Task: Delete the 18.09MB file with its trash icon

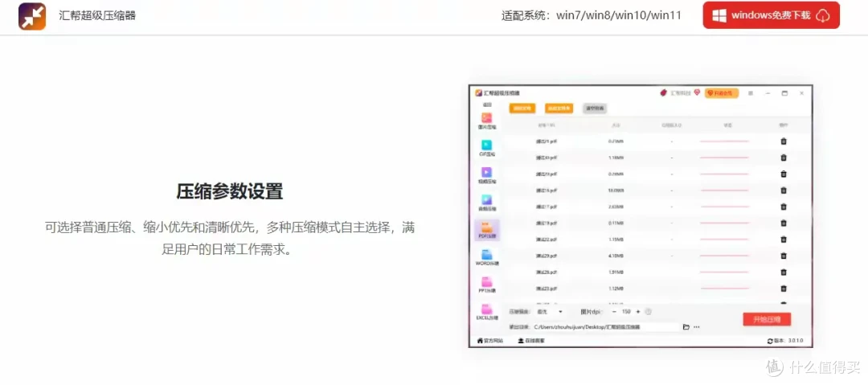Action: click(784, 190)
